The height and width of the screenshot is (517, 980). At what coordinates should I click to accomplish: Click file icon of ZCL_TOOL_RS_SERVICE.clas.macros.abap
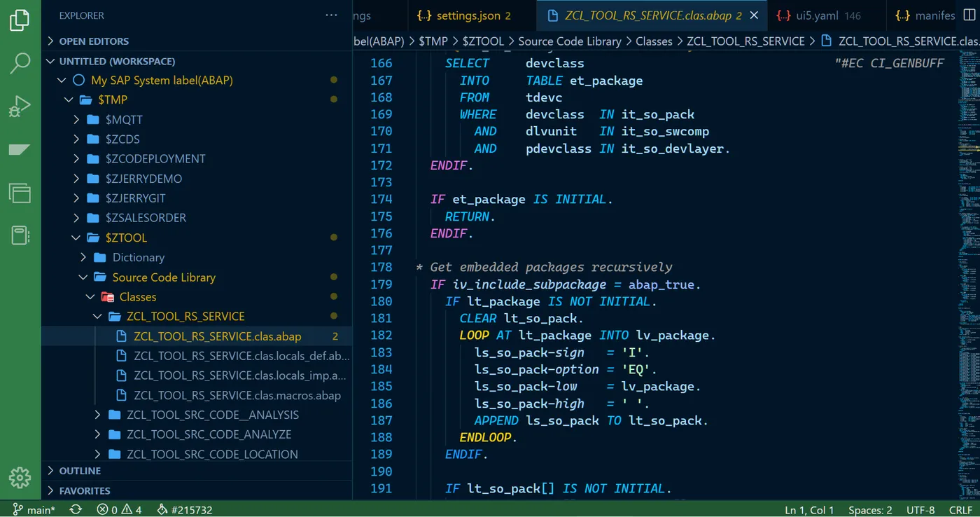[x=121, y=395]
